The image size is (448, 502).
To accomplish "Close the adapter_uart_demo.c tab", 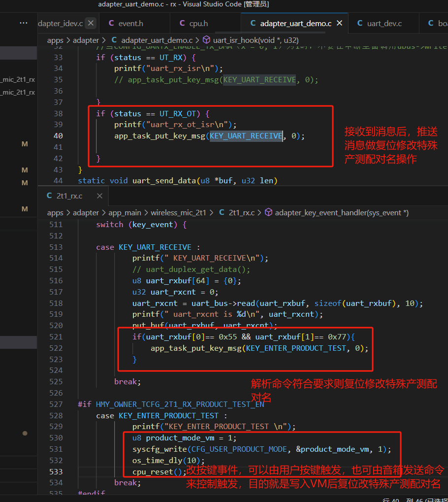I will (x=340, y=23).
